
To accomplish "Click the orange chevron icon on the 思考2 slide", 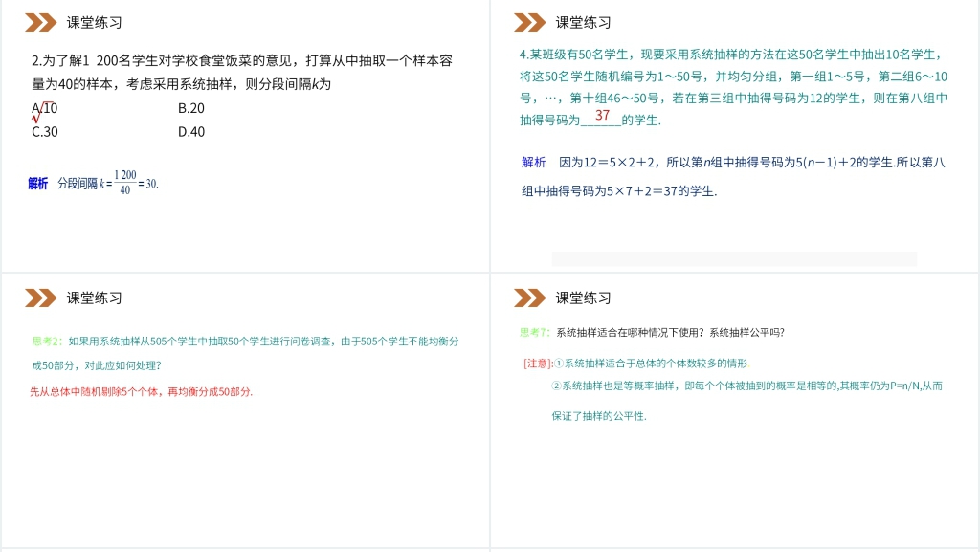I will pyautogui.click(x=41, y=298).
